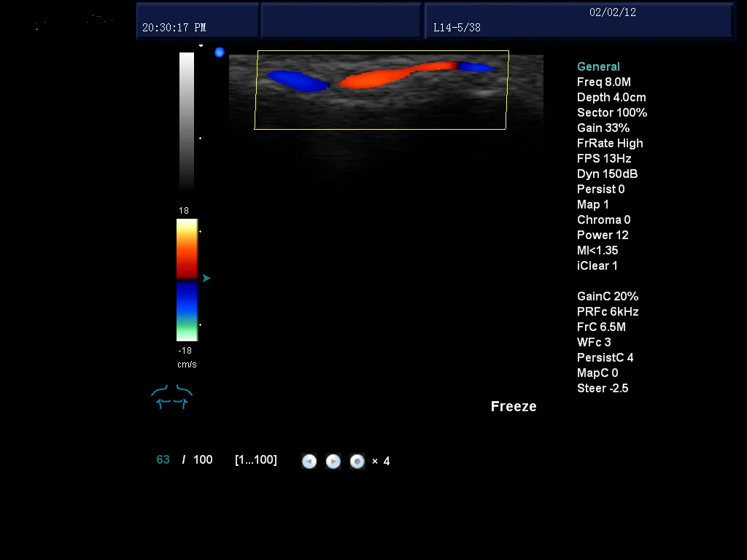
Task: Click the Dyn 150dB parameter
Action: [608, 174]
